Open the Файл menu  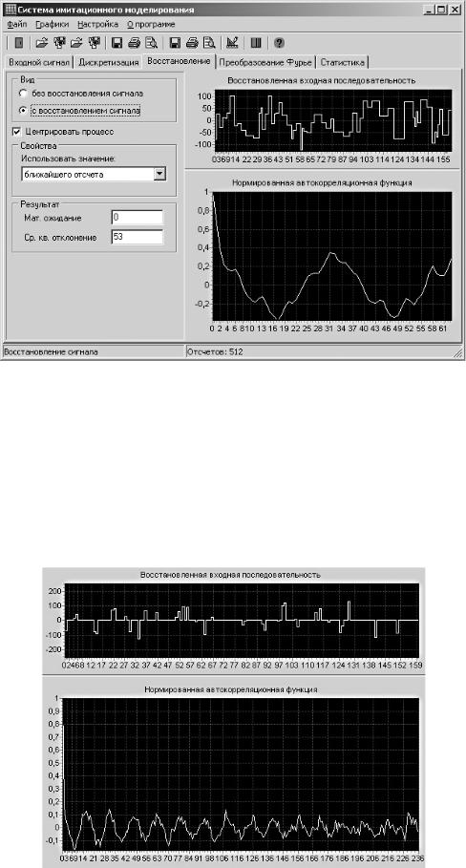pyautogui.click(x=17, y=25)
